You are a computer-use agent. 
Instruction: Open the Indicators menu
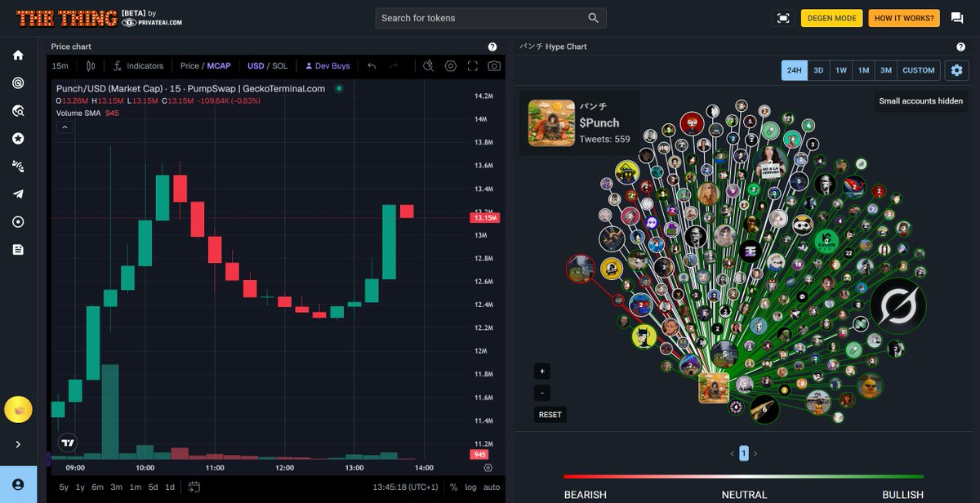point(139,66)
